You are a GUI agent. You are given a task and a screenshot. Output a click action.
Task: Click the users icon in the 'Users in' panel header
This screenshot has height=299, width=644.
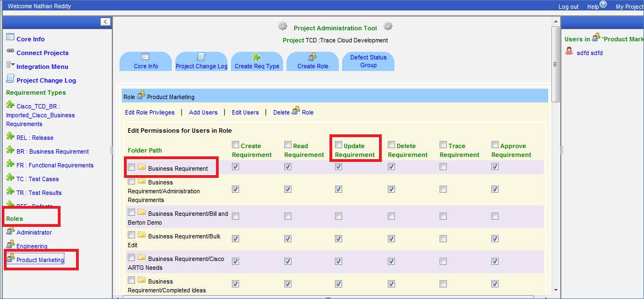(x=596, y=37)
